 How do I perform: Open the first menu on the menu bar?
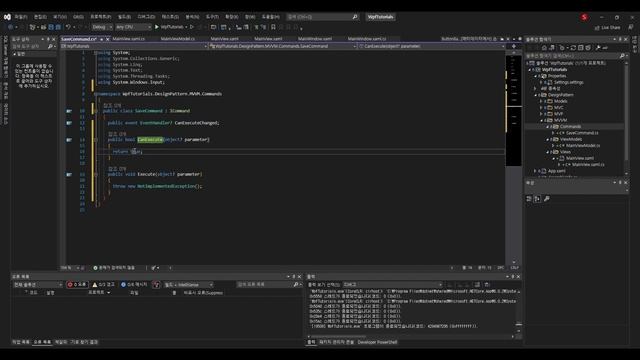(x=20, y=17)
